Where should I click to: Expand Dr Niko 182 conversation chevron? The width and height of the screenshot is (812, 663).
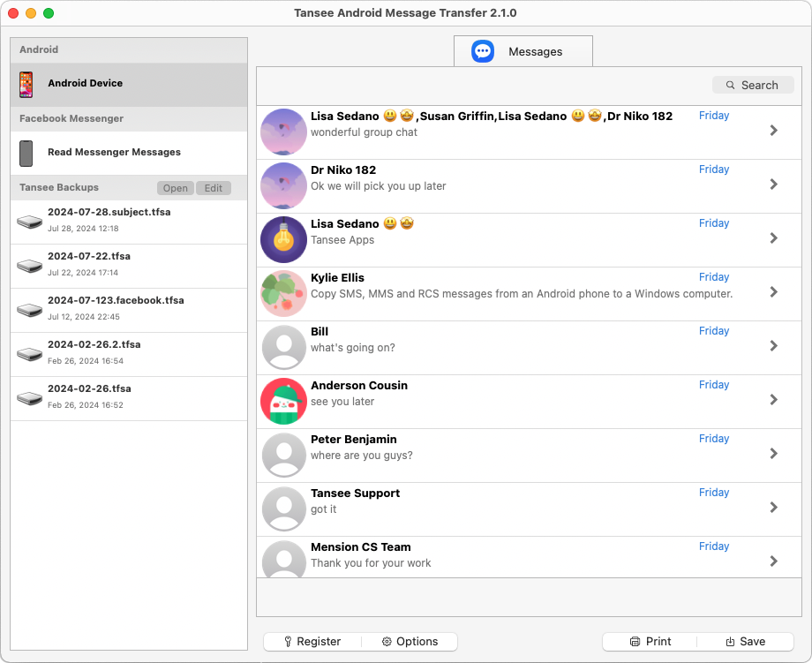coord(774,185)
